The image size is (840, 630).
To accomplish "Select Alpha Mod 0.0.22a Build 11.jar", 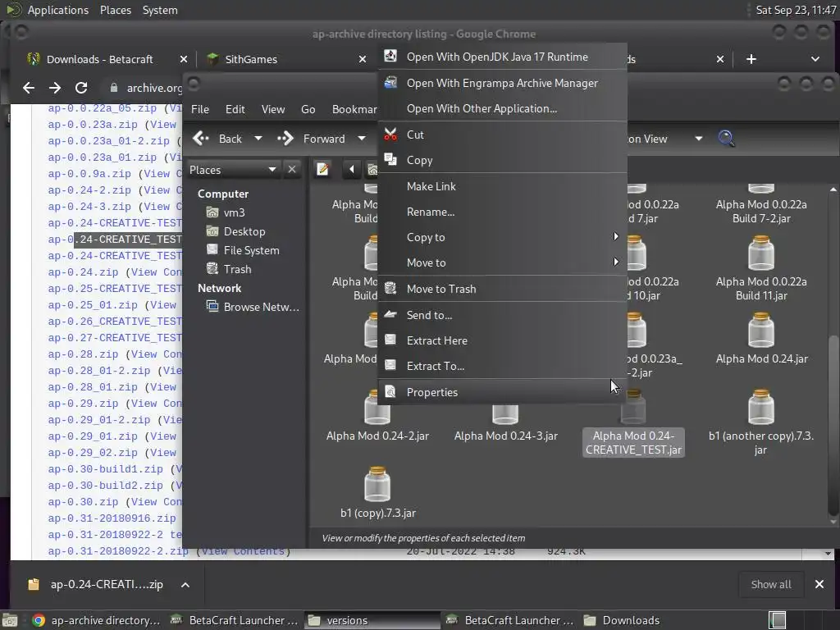I will click(761, 269).
